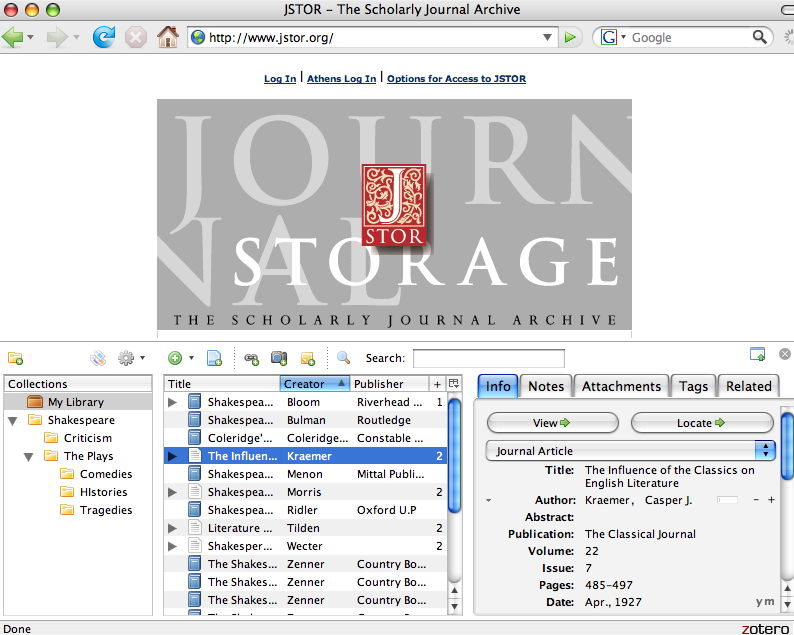Screen dimensions: 794x635
Task: Reload the page with the refresh icon
Action: (104, 37)
